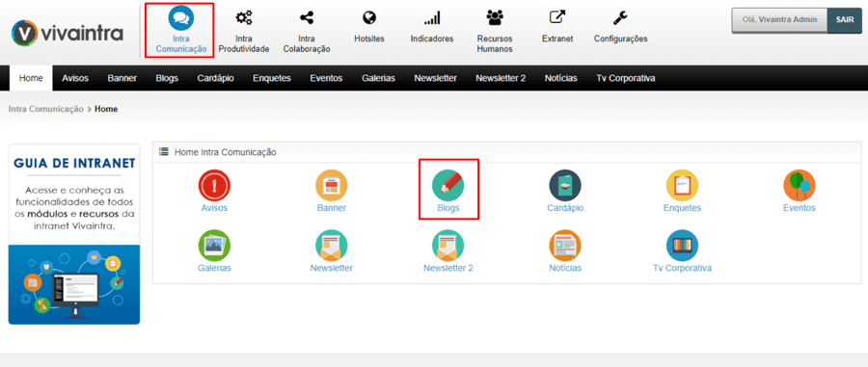868x367 pixels.
Task: Click the Vivaintra logo
Action: click(x=67, y=33)
